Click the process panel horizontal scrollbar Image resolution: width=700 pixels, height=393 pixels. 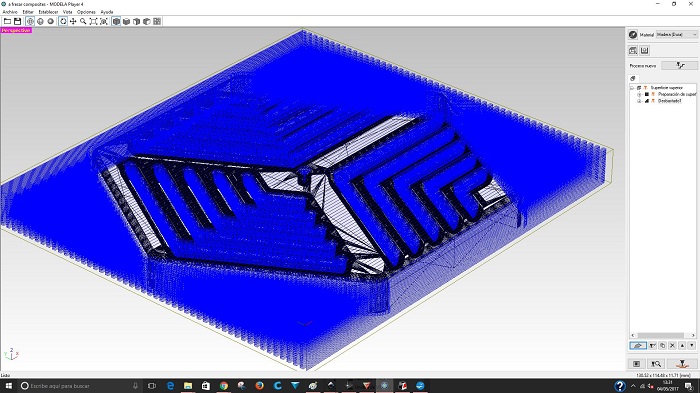pos(660,335)
